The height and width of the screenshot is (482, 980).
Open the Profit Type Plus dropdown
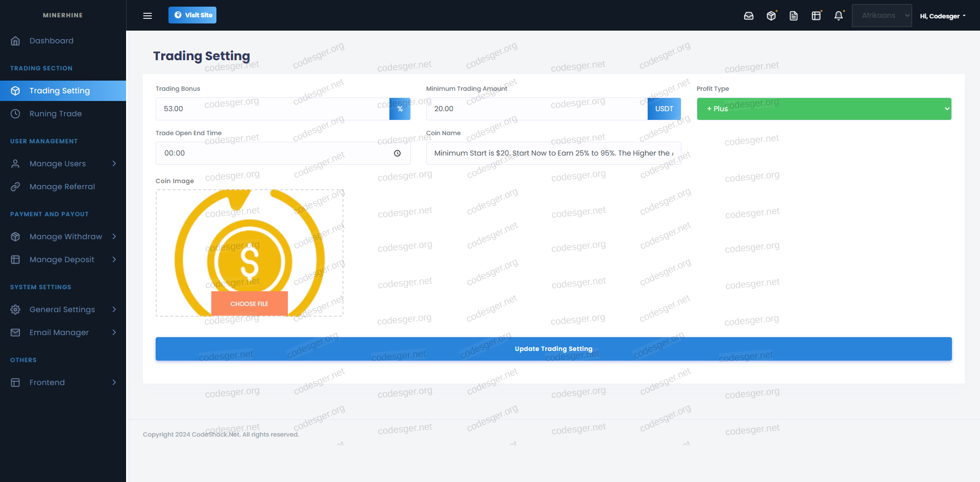824,109
